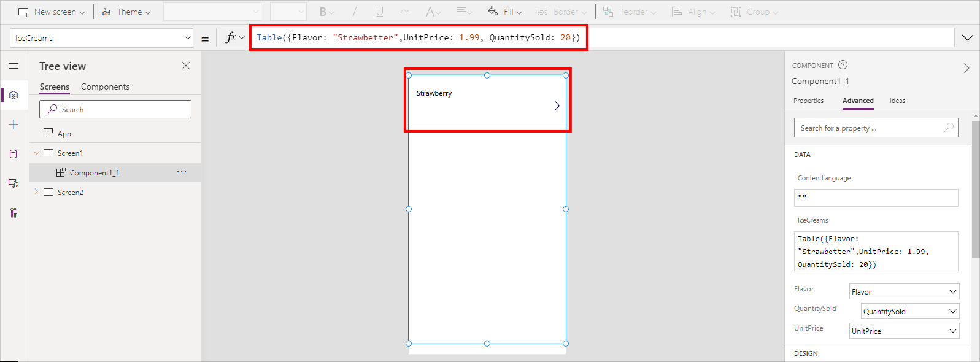Open the Border options
Viewport: 980px width, 362px height.
pos(561,12)
